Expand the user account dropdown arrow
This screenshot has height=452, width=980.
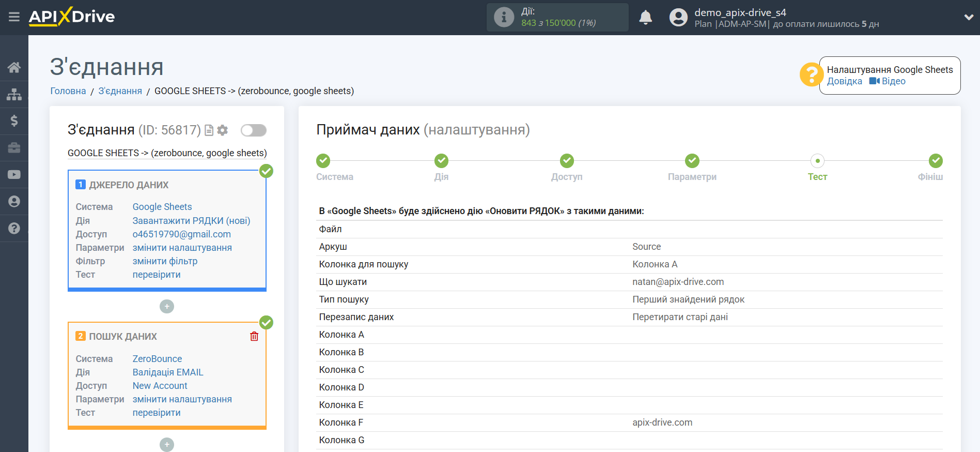click(x=969, y=17)
